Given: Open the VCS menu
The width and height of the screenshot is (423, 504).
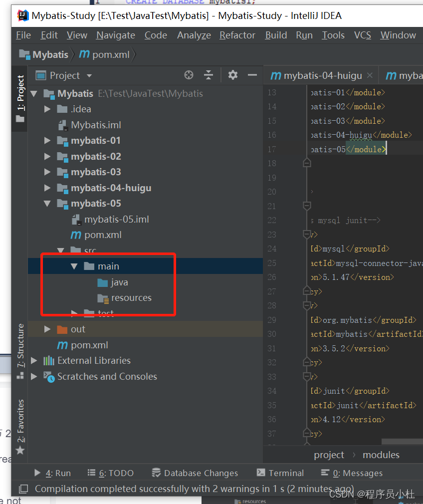Looking at the screenshot, I should (362, 35).
